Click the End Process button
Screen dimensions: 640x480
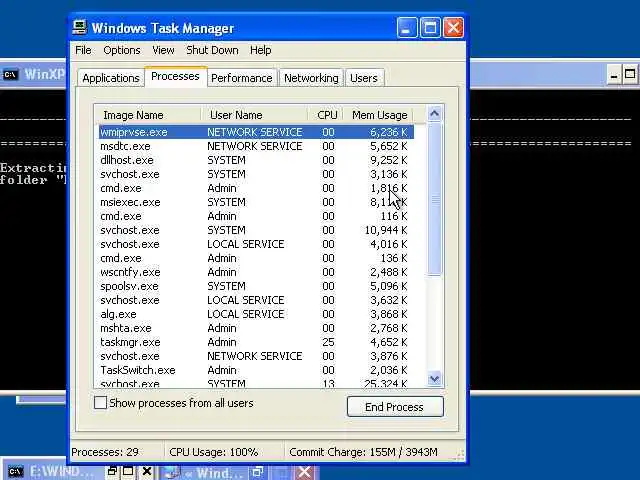(x=395, y=407)
